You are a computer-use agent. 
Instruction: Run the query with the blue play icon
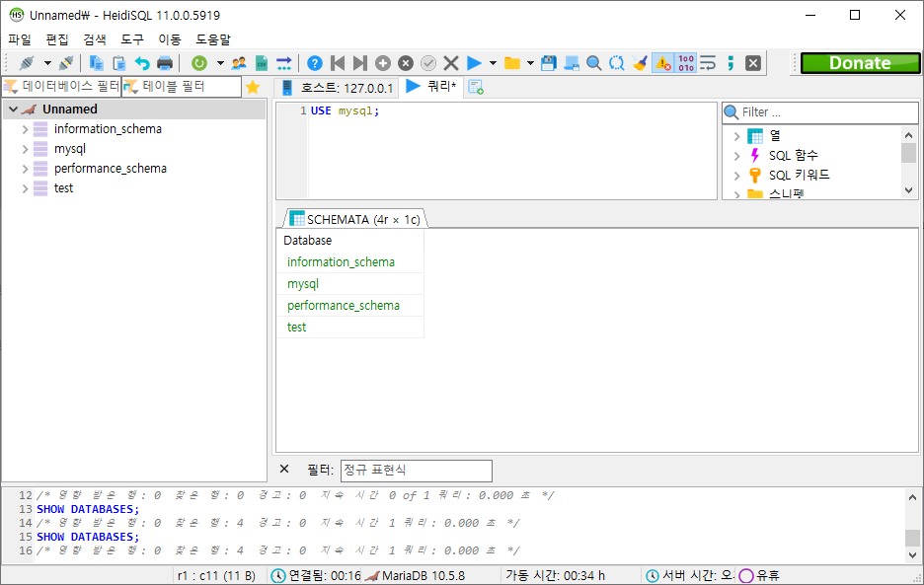(x=474, y=63)
